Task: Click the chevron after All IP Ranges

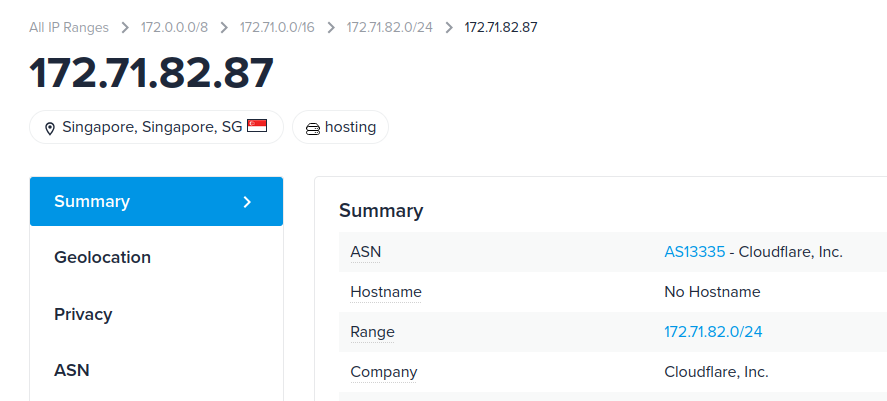Action: pos(125,28)
